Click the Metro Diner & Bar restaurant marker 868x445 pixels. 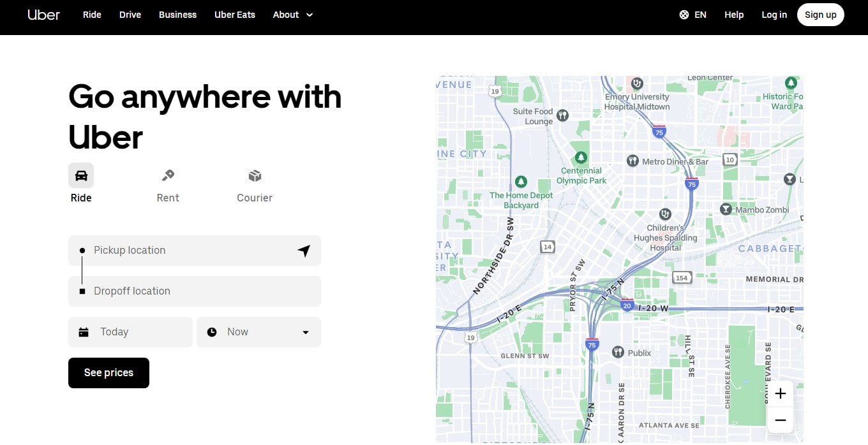tap(632, 161)
